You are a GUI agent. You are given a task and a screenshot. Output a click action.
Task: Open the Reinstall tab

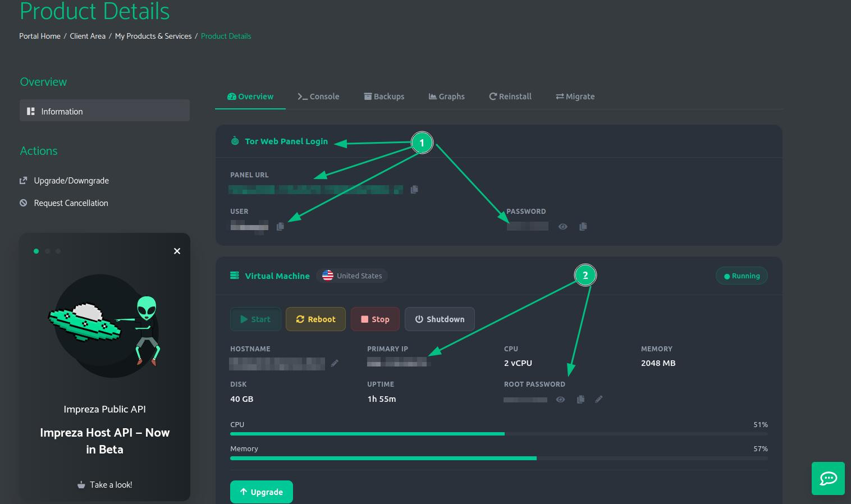(510, 97)
